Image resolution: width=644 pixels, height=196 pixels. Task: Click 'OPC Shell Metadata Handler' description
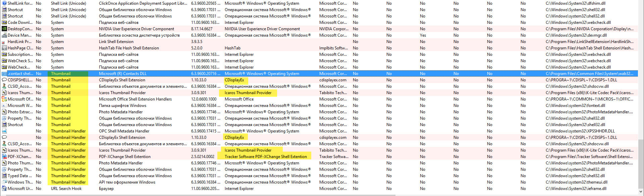tap(124, 131)
